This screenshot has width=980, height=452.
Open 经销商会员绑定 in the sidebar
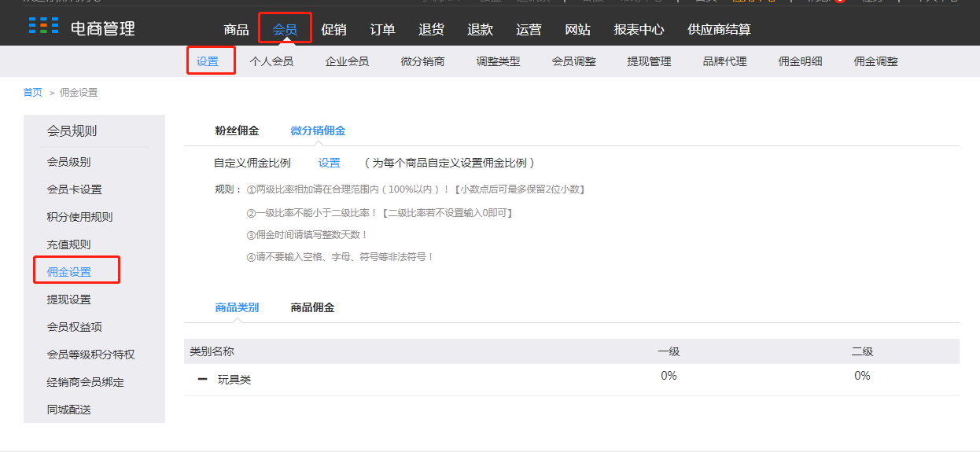pos(85,382)
